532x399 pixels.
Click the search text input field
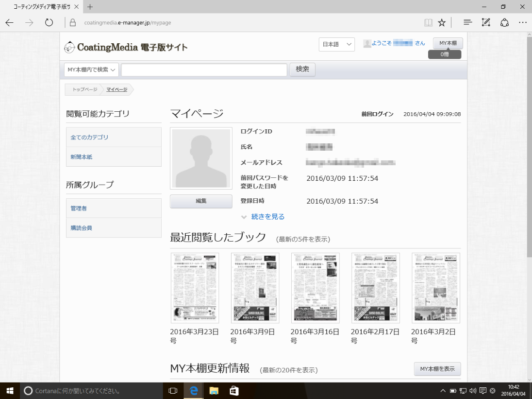(204, 70)
